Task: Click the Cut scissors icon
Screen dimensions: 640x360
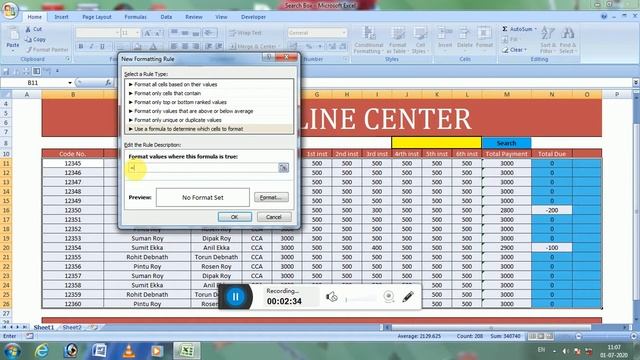Action: [28, 29]
